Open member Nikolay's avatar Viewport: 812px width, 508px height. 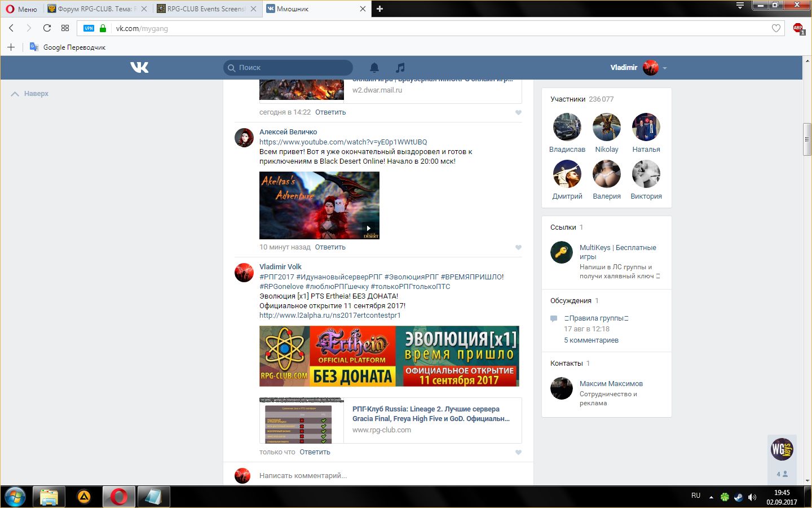pos(607,127)
